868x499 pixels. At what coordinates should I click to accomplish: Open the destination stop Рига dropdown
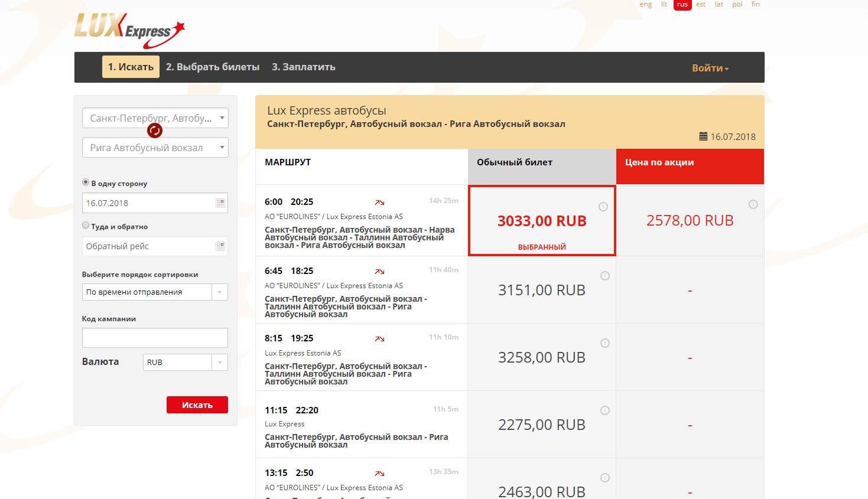point(155,148)
